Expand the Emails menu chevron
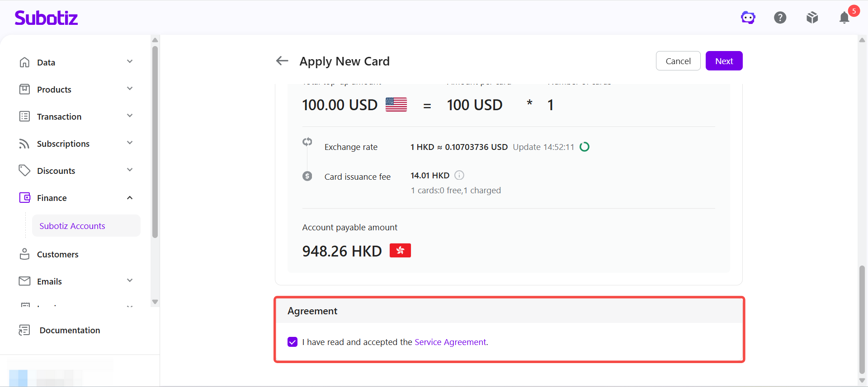This screenshot has width=868, height=387. tap(130, 280)
